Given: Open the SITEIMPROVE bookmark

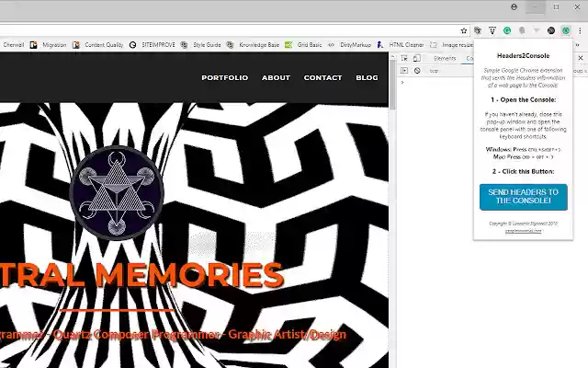Looking at the screenshot, I should 153,45.
